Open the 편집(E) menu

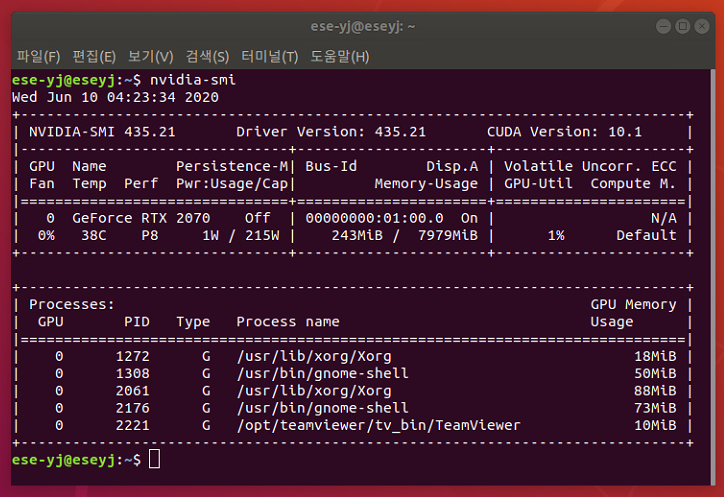[94, 56]
